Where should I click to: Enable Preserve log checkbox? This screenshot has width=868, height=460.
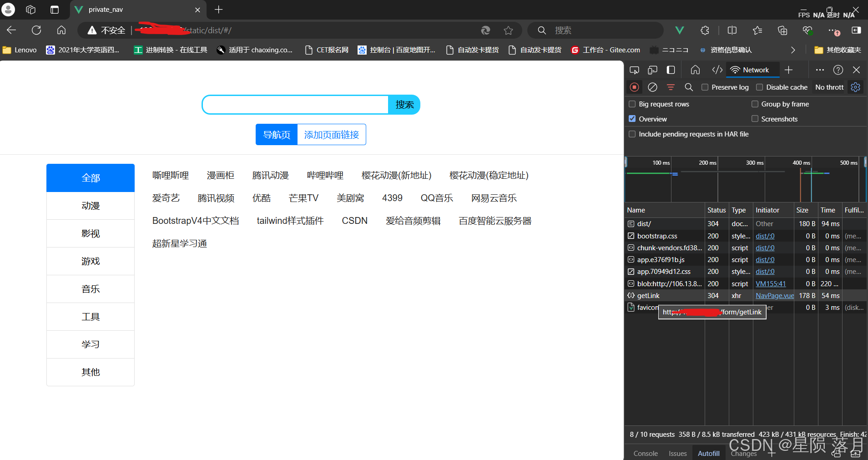click(x=705, y=87)
